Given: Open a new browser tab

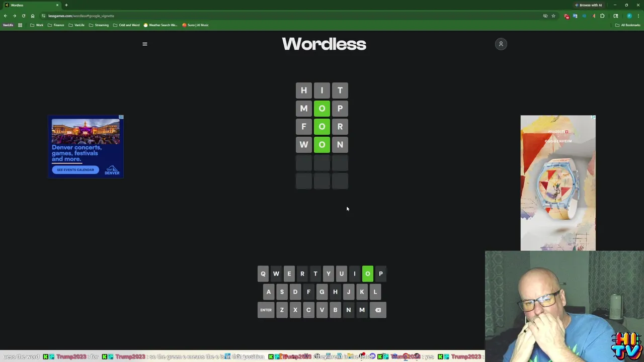Looking at the screenshot, I should coord(66,5).
